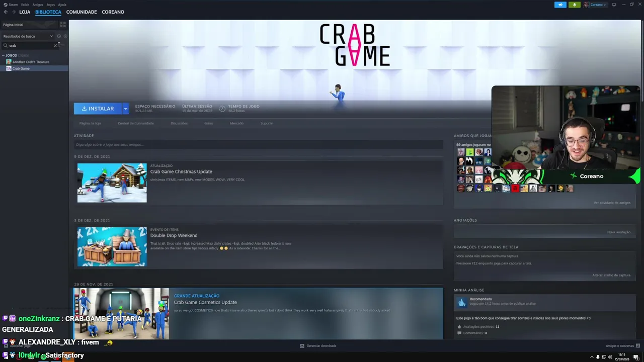Click the Comentários review icon
644x362 pixels.
point(459,333)
